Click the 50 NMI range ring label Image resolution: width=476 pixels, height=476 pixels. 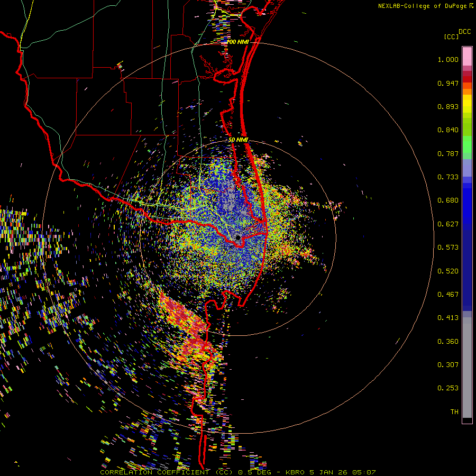coord(239,140)
